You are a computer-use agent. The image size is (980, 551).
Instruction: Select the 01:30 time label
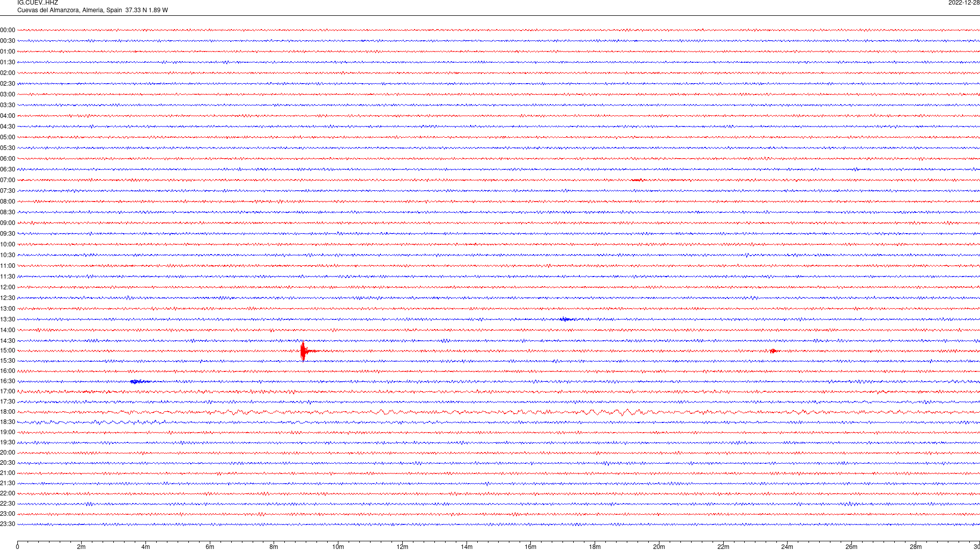pos(8,62)
